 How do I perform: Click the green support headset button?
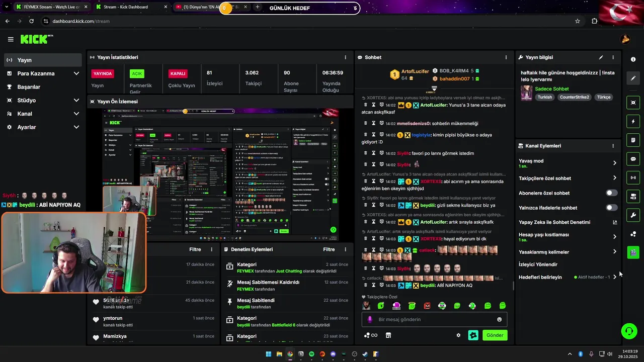coord(629,331)
